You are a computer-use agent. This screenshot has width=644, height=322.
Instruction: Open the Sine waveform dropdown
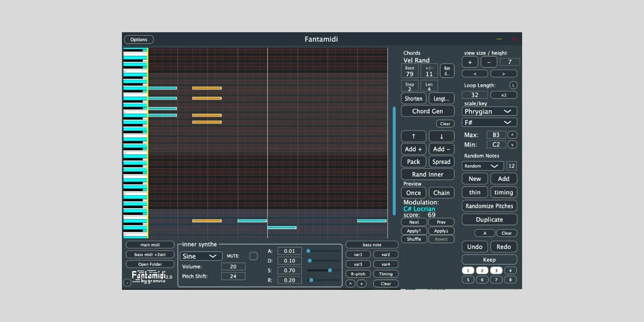coord(201,256)
